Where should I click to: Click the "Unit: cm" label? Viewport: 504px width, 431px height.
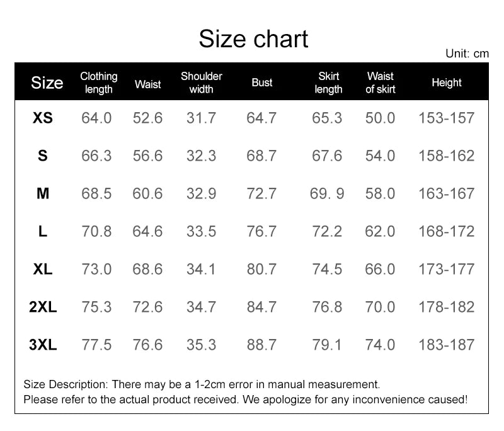(467, 54)
